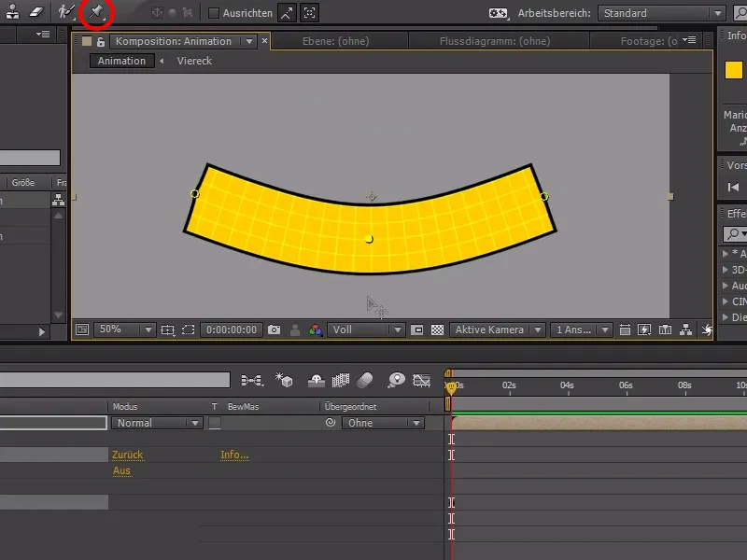Toggle the region of interest icon
Image resolution: width=747 pixels, height=560 pixels.
point(416,329)
